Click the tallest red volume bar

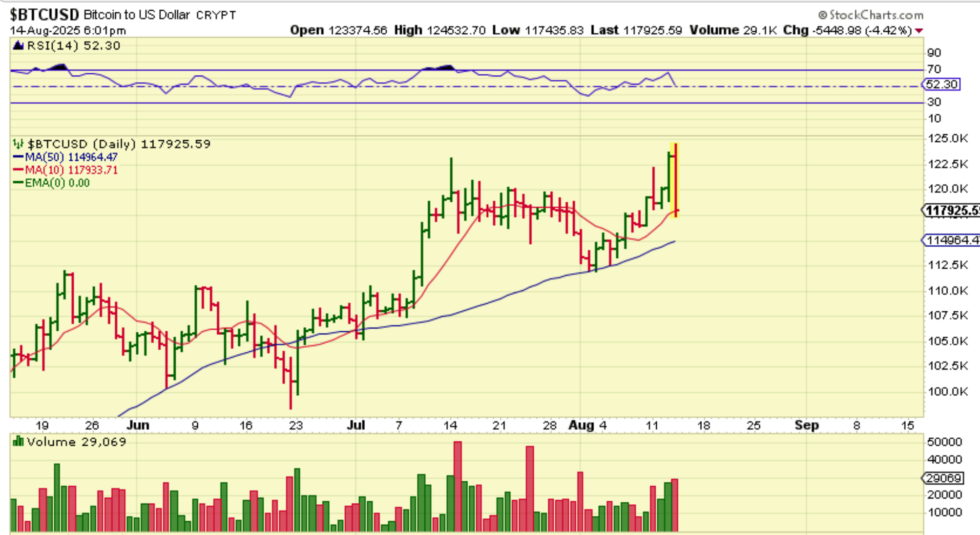(x=458, y=486)
